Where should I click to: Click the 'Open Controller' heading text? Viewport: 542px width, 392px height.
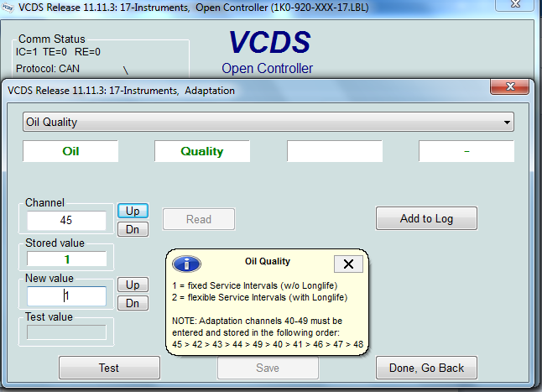pos(267,69)
